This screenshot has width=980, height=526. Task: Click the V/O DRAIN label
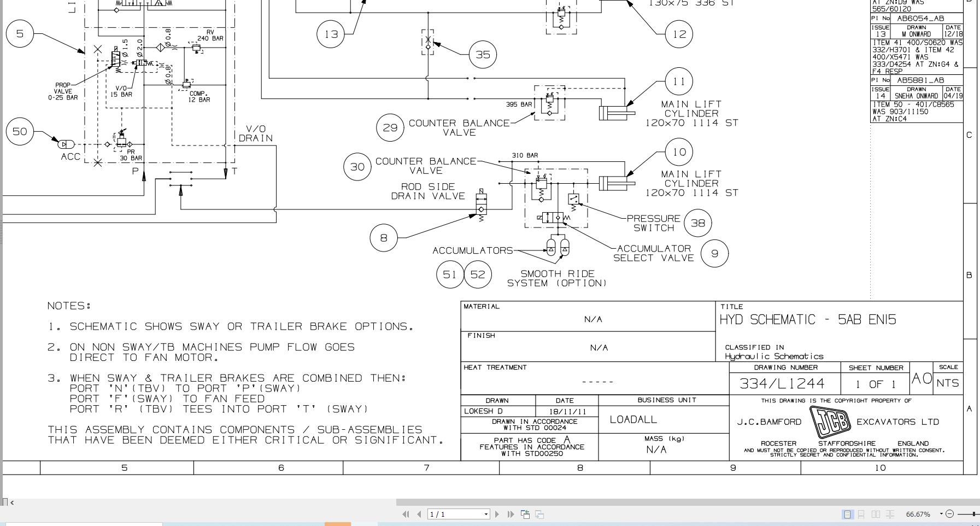coord(256,133)
